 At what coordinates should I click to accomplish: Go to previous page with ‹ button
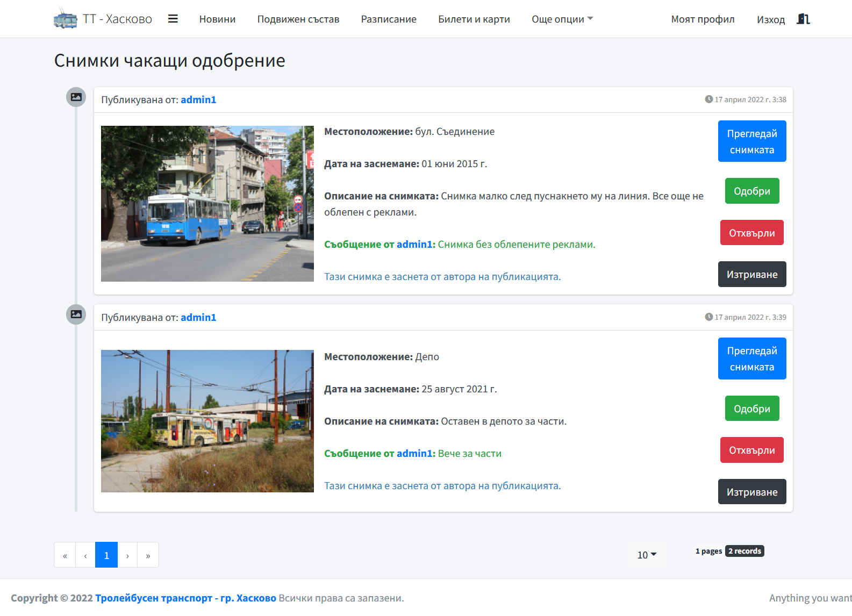click(x=85, y=555)
